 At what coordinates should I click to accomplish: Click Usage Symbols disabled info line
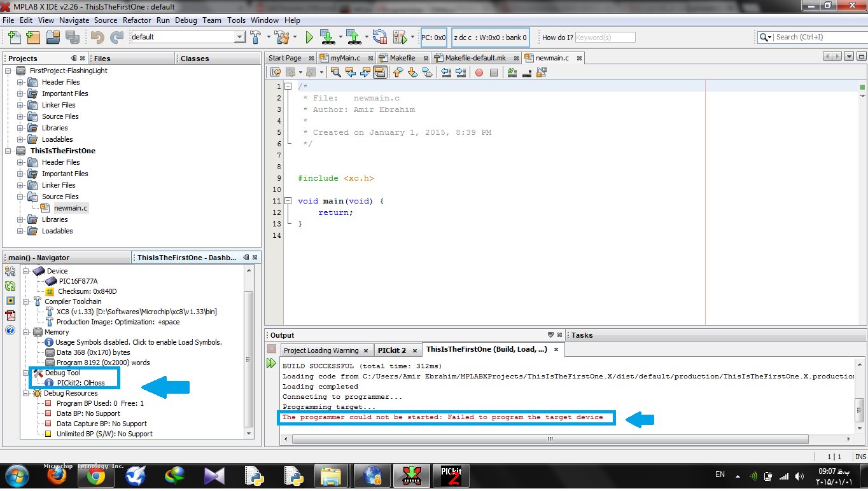138,342
